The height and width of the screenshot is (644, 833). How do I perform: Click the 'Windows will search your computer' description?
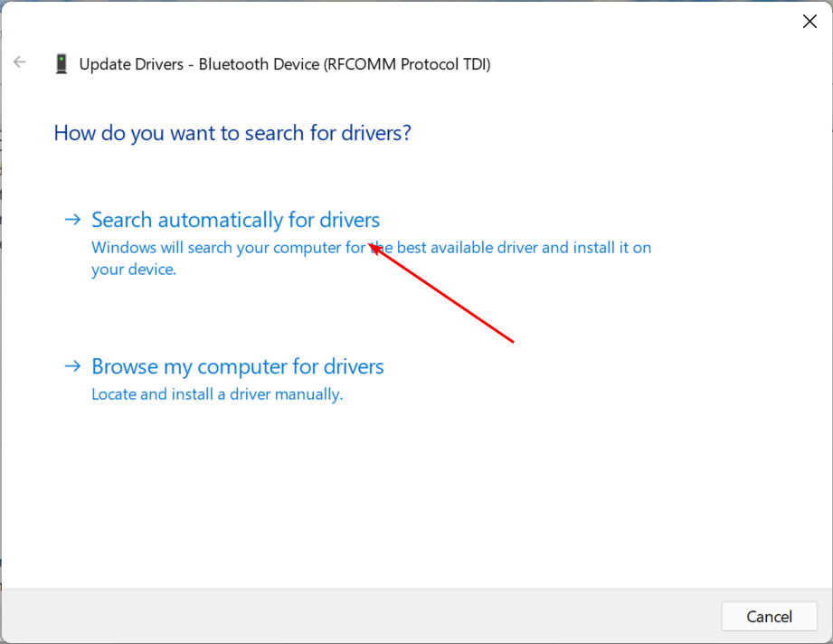(372, 259)
